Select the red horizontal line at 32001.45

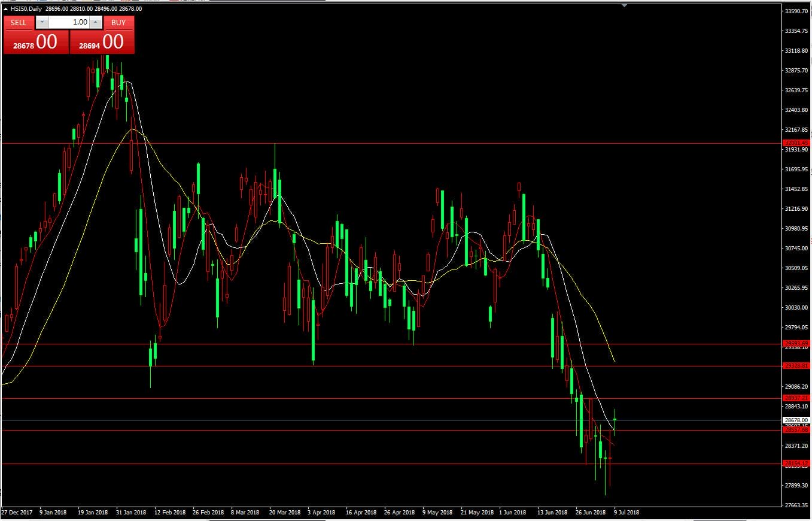pyautogui.click(x=389, y=143)
